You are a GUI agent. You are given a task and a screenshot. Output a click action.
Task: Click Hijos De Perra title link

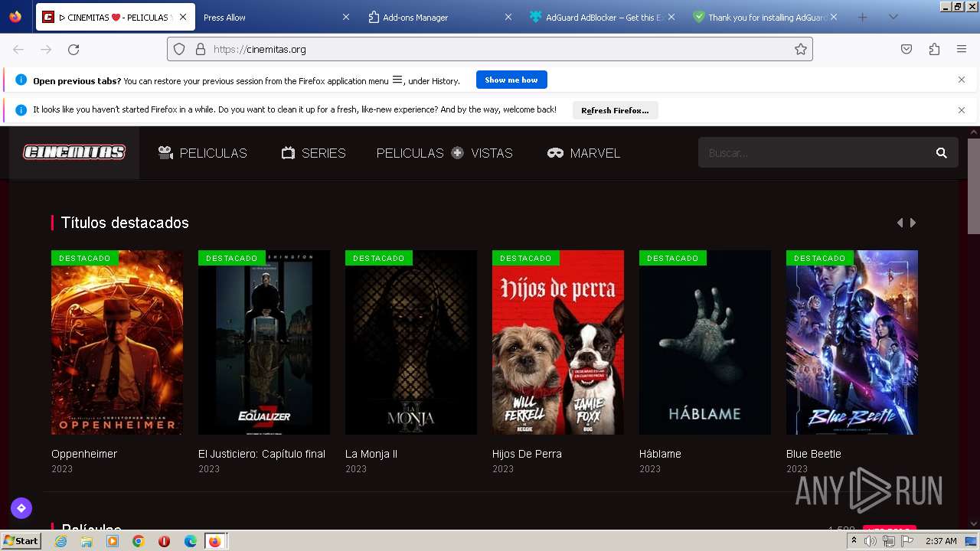[x=527, y=454]
